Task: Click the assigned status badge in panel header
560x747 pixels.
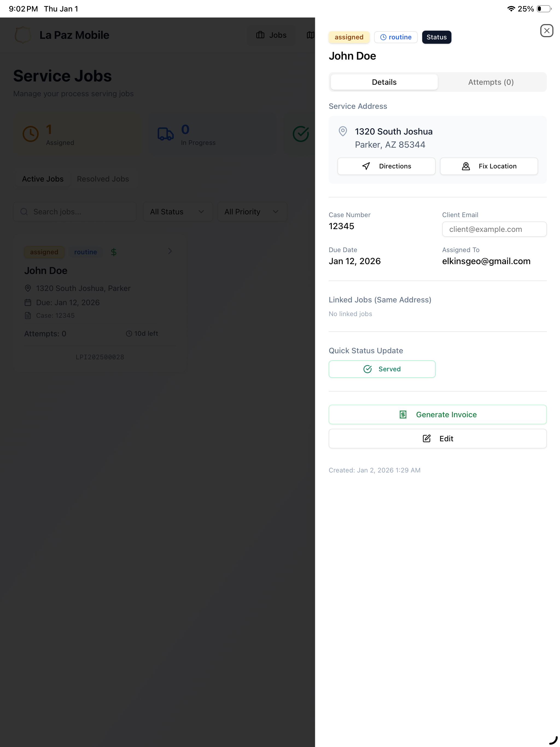Action: [349, 37]
